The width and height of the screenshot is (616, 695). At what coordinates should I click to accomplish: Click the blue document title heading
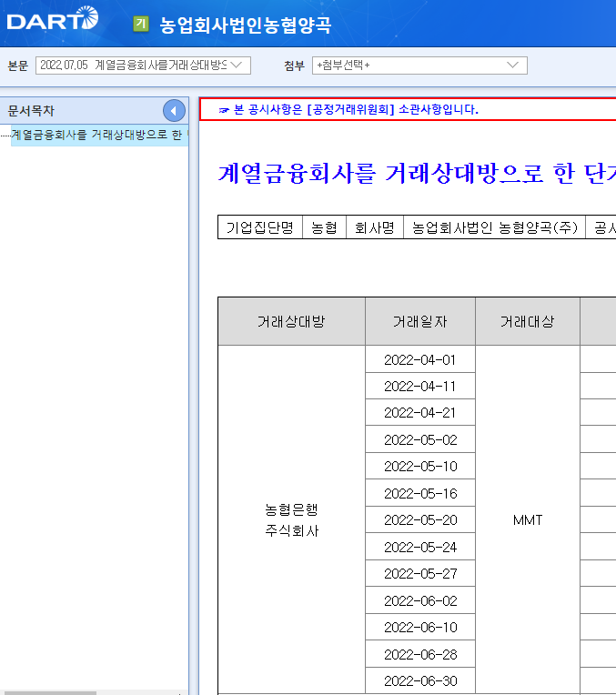click(x=416, y=174)
